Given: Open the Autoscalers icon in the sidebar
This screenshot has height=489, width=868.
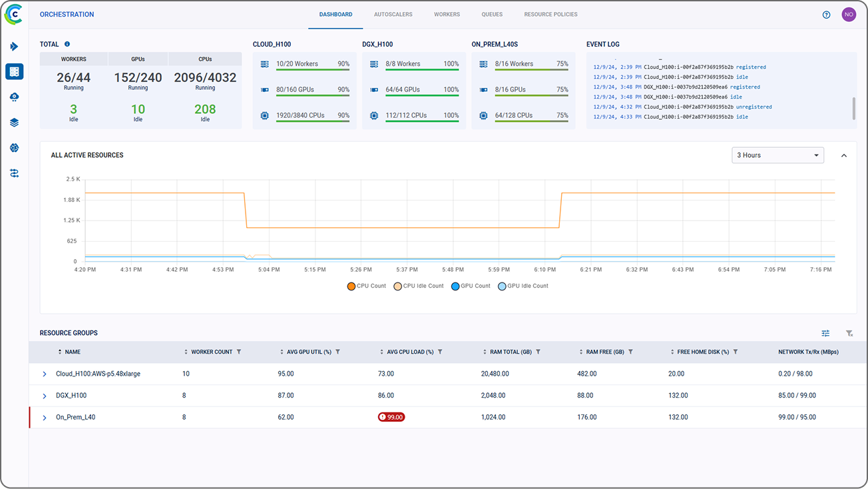Looking at the screenshot, I should click(14, 97).
